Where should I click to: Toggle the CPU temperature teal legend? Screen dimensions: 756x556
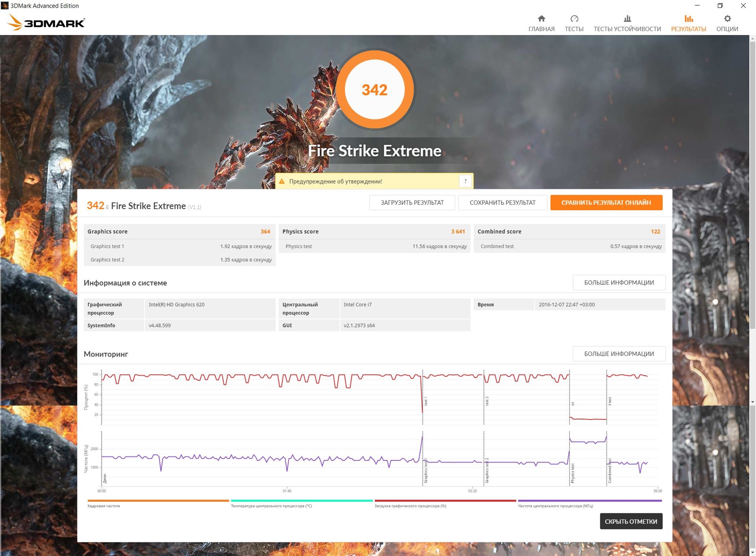click(x=302, y=503)
